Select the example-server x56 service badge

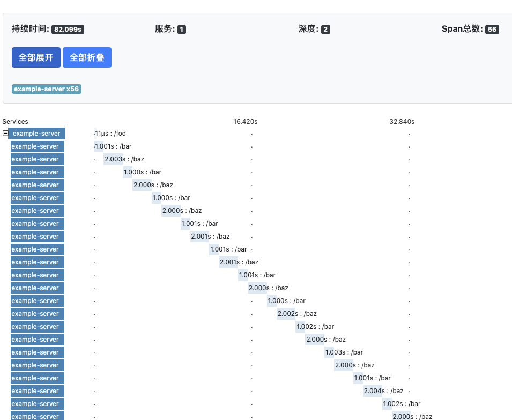pos(47,89)
